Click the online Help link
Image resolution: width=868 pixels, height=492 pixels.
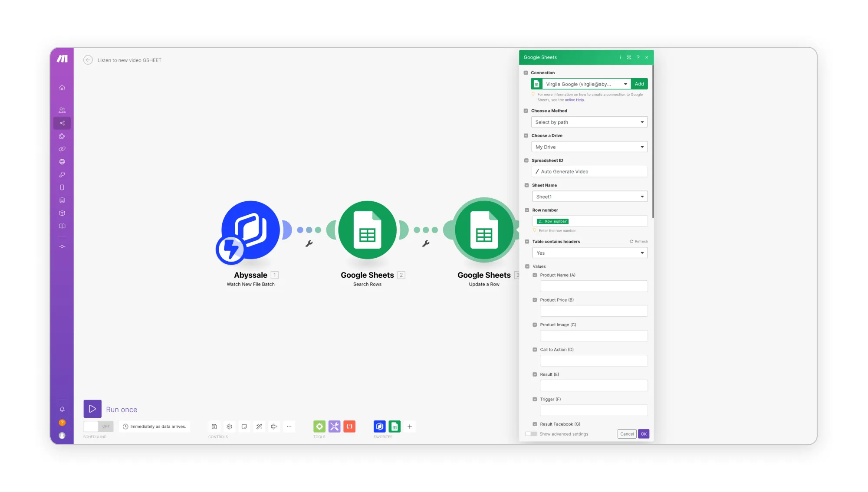574,100
